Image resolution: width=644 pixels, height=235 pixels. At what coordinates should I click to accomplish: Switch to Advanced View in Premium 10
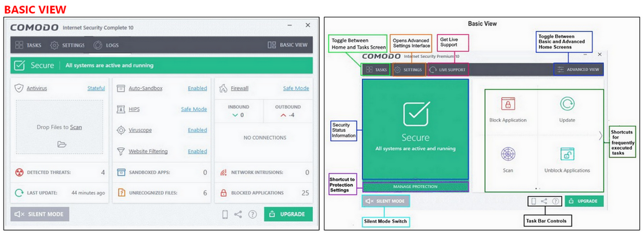[x=579, y=70]
